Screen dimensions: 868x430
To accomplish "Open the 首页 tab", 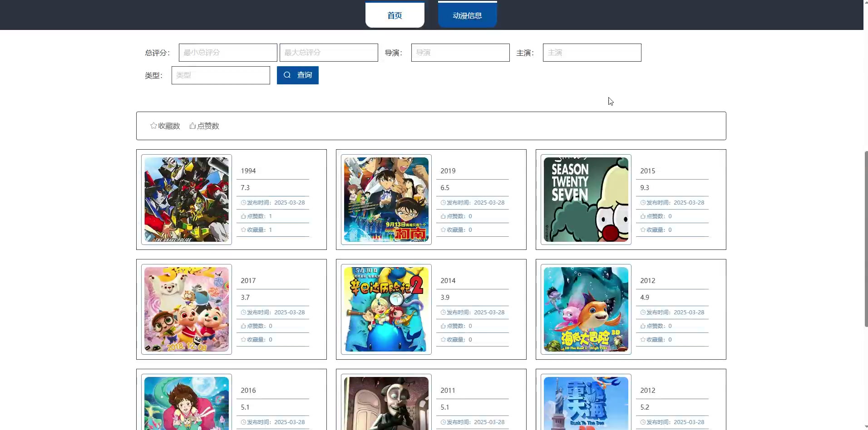I will [x=395, y=15].
